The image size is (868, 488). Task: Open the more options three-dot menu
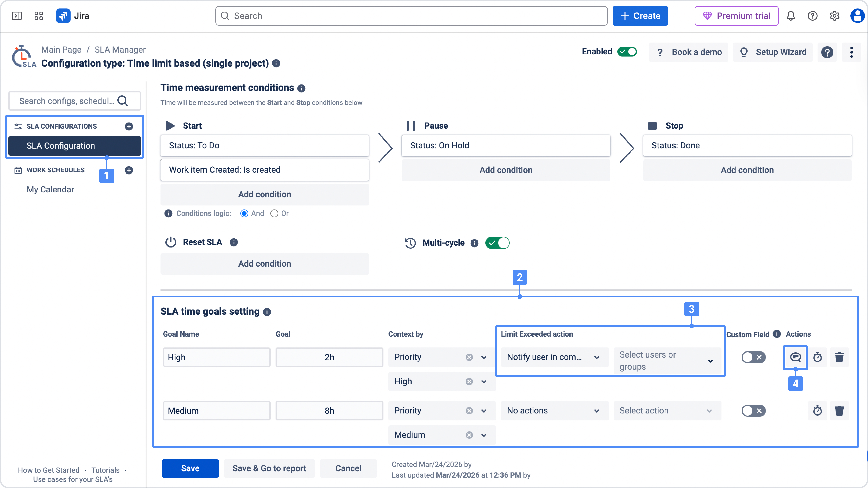pos(851,52)
